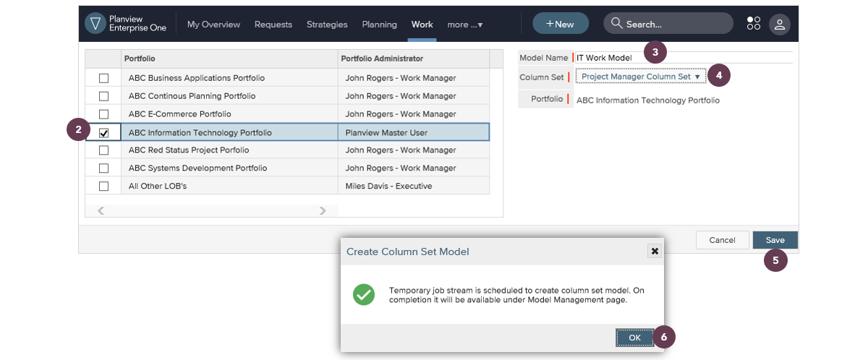This screenshot has height=360, width=868.
Task: Click ABC Information Technology Portfolio in table
Action: pos(200,132)
